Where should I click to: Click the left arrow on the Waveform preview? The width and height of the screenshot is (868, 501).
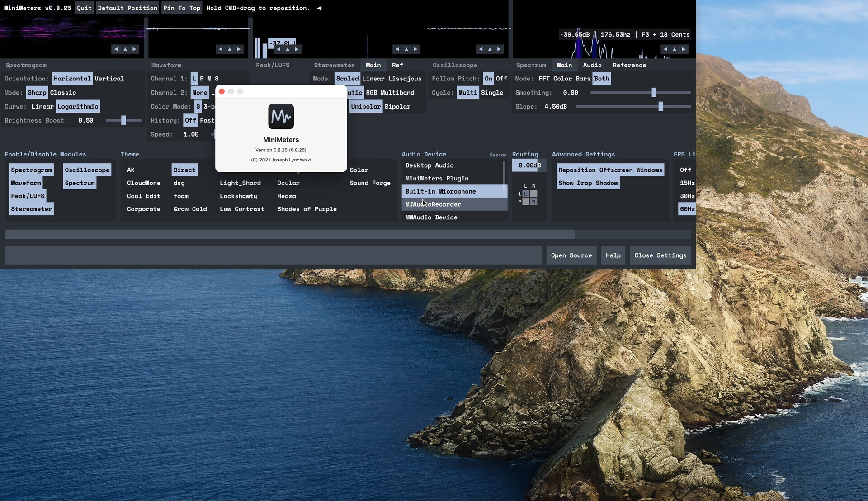pos(221,49)
